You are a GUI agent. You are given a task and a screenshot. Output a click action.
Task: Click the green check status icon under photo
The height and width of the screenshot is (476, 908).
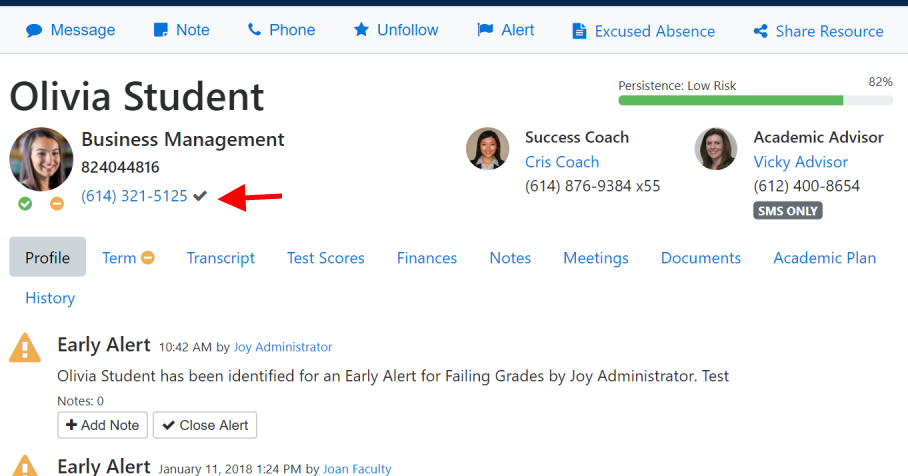tap(25, 204)
